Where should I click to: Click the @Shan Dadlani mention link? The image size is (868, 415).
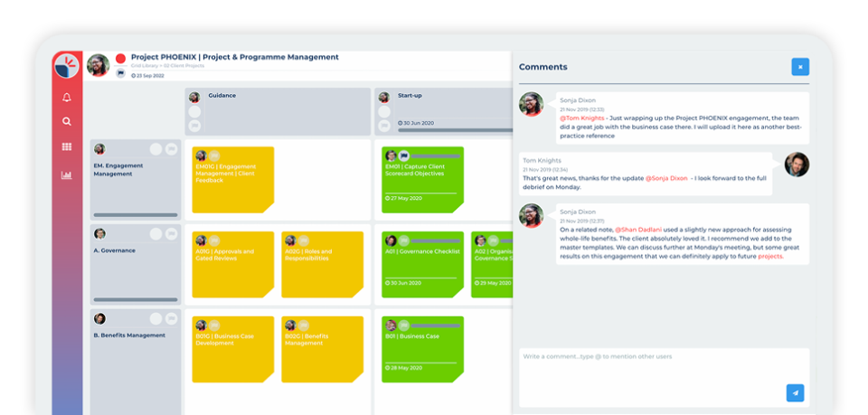637,229
